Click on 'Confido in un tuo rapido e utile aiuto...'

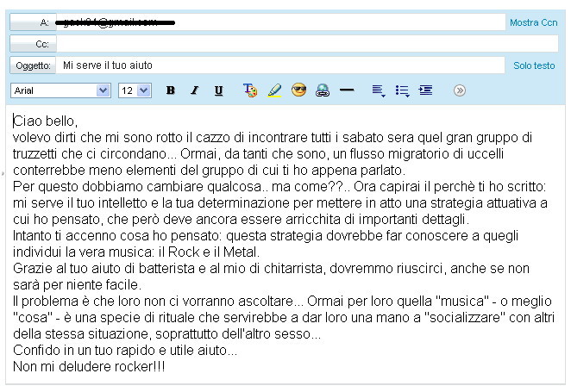[125, 350]
